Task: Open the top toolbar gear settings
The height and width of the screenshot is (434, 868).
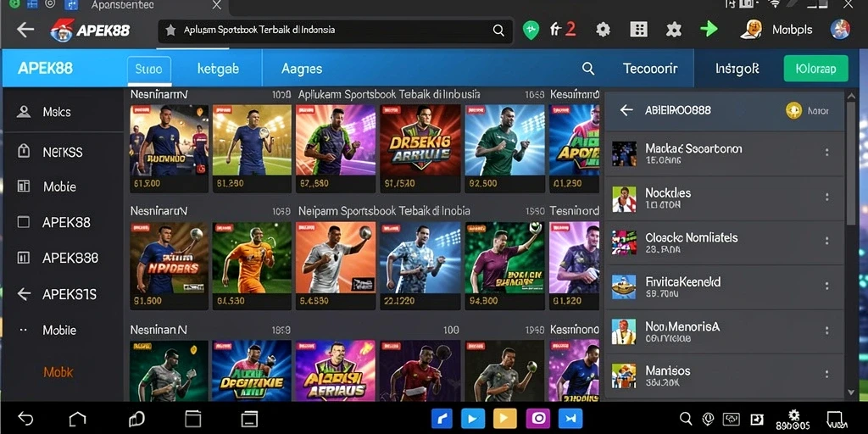Action: [x=603, y=30]
